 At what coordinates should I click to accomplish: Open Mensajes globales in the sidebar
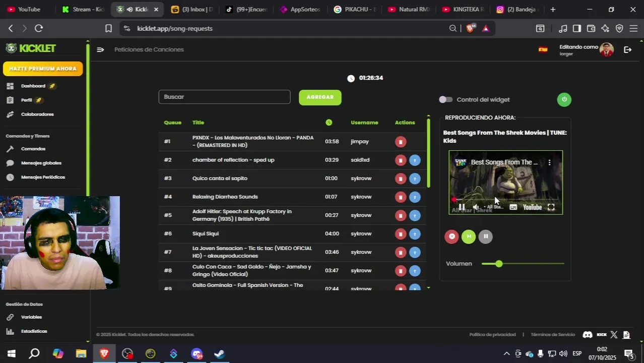click(41, 163)
